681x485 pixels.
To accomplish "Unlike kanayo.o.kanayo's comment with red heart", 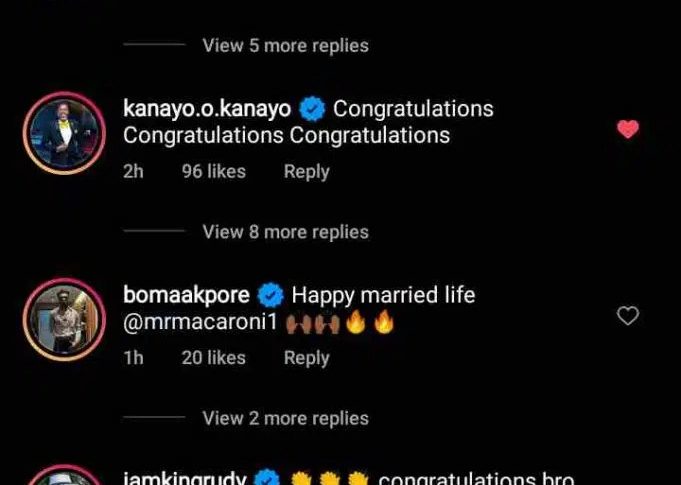I will click(628, 129).
